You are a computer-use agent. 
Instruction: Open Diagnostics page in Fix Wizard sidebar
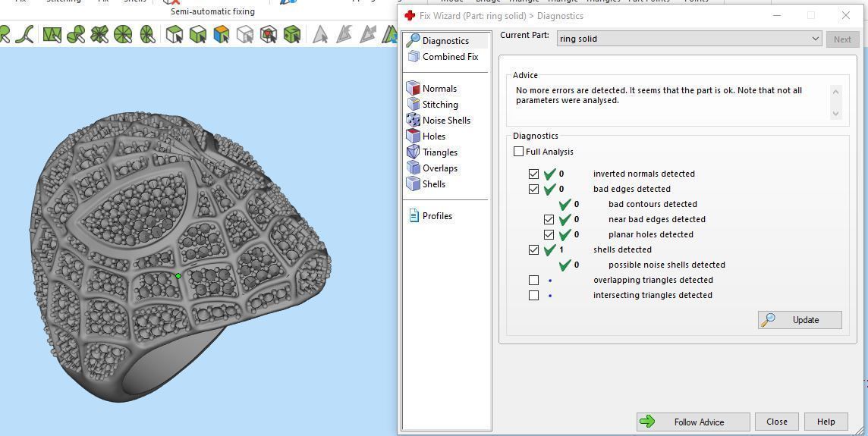tap(446, 40)
